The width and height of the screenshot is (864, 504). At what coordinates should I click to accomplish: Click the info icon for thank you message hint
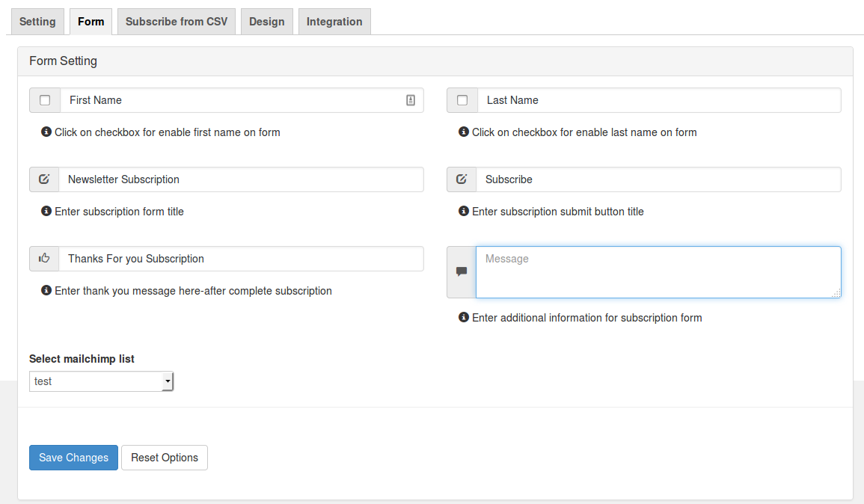point(46,290)
